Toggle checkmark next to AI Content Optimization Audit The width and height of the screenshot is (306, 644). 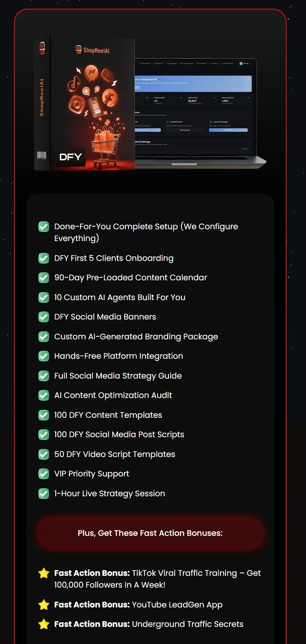pyautogui.click(x=44, y=395)
